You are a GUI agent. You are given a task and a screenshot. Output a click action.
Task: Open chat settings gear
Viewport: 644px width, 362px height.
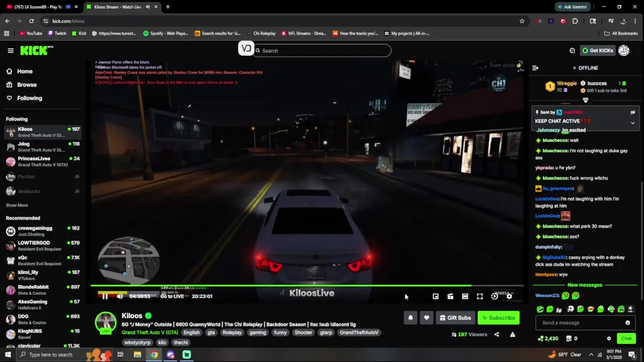click(x=609, y=338)
